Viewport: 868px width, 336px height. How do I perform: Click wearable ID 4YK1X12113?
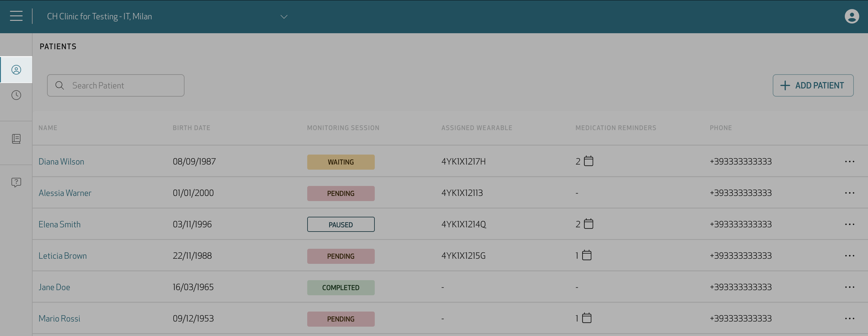(462, 193)
